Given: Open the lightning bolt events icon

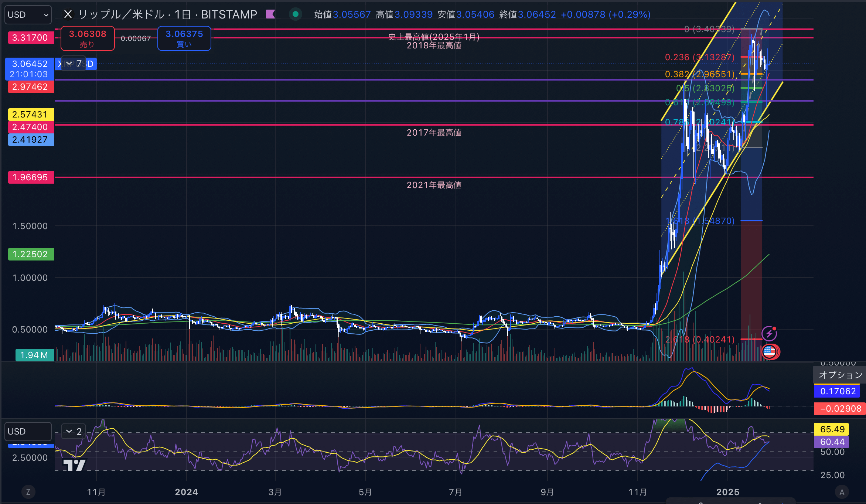Looking at the screenshot, I should (x=769, y=333).
